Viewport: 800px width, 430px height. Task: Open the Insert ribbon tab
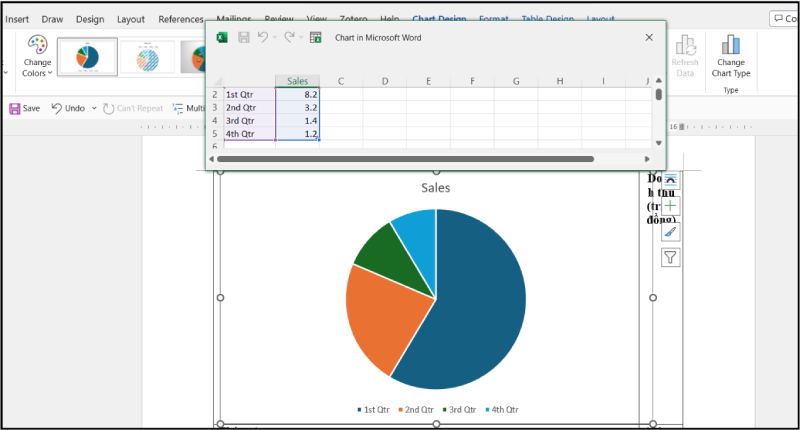[x=17, y=19]
